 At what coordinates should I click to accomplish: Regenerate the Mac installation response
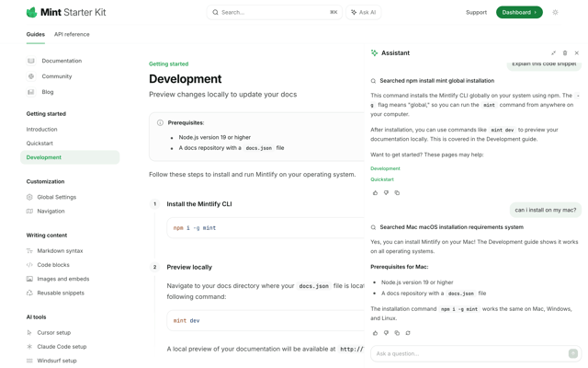pyautogui.click(x=408, y=333)
